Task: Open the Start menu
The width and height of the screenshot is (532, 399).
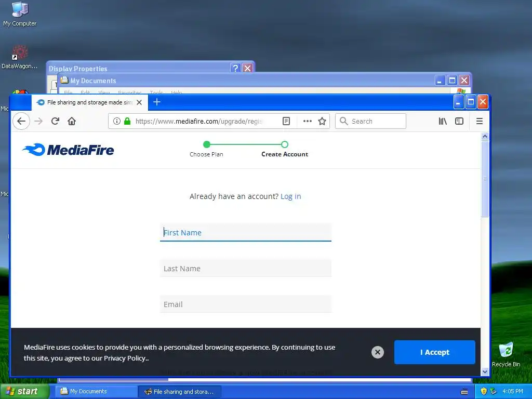Action: (x=25, y=392)
